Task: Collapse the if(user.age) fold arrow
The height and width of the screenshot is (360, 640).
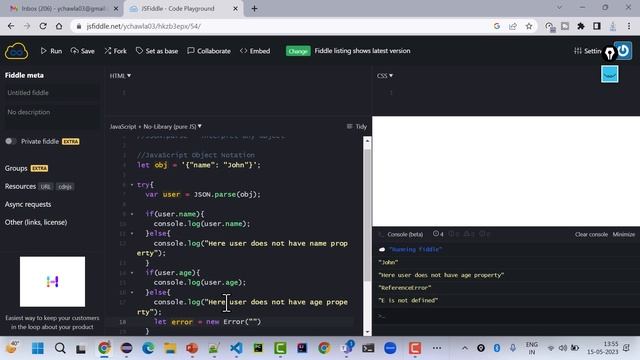Action: tap(132, 273)
